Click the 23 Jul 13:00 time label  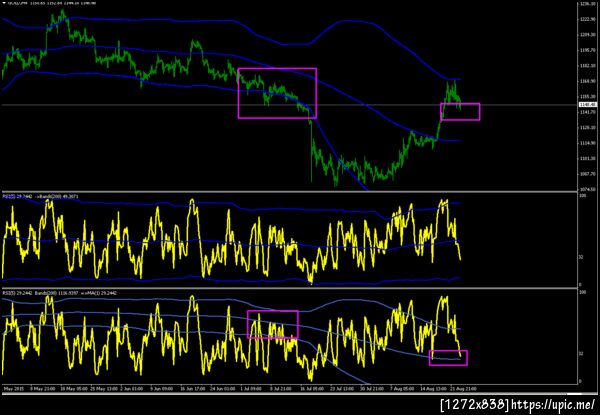tap(341, 388)
